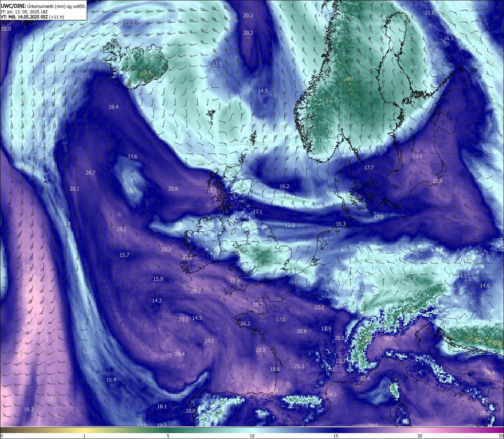Click the 25.3 value over northern Italy
The width and height of the screenshot is (504, 439).
pos(413,328)
